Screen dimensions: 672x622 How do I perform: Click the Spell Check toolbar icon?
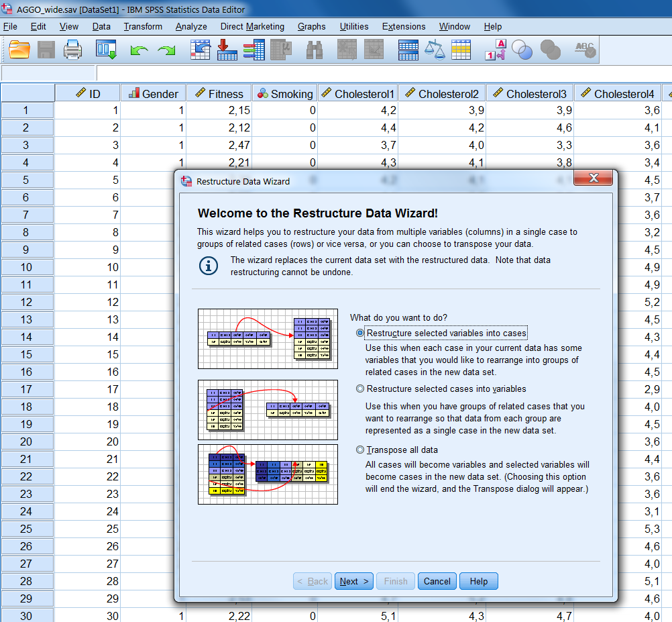pyautogui.click(x=583, y=49)
